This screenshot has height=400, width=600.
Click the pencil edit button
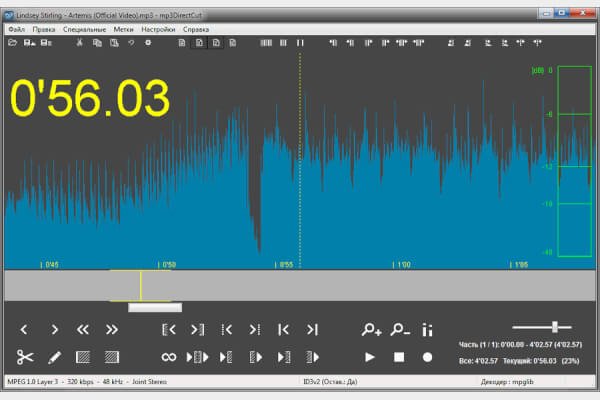click(x=54, y=357)
